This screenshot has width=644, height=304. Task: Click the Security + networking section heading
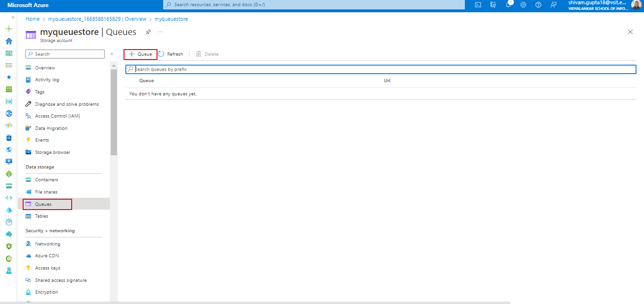[x=50, y=231]
